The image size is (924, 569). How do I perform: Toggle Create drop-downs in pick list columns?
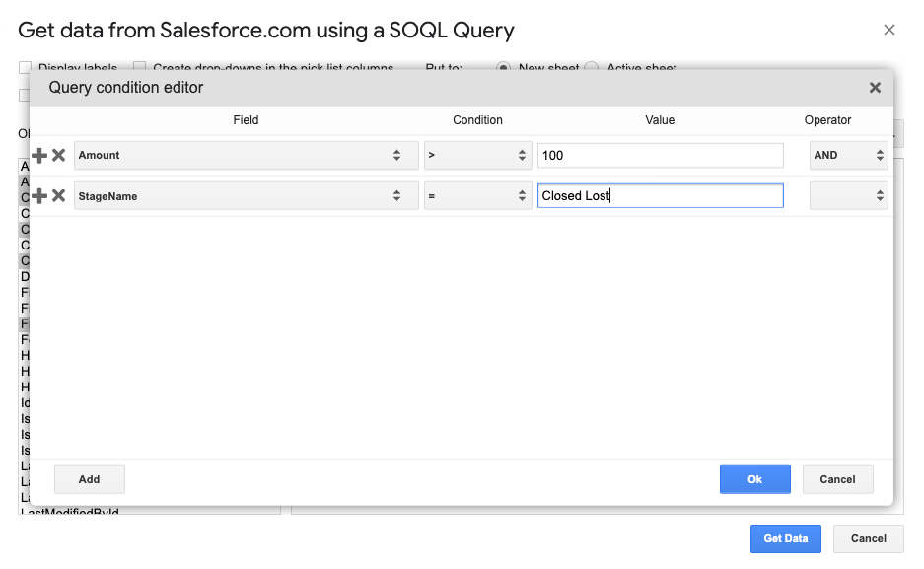pyautogui.click(x=139, y=67)
